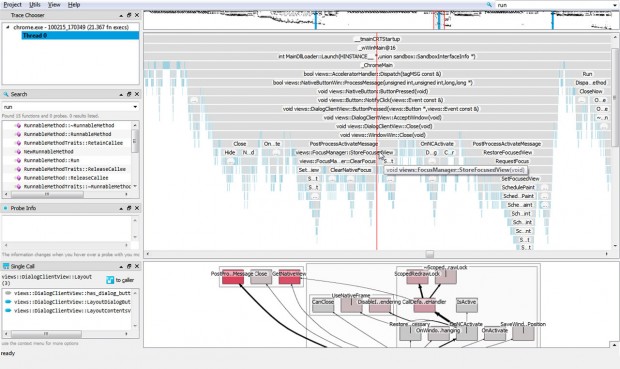Click search results vertical scrollbar up arrow
620x369 pixels.
pos(135,125)
